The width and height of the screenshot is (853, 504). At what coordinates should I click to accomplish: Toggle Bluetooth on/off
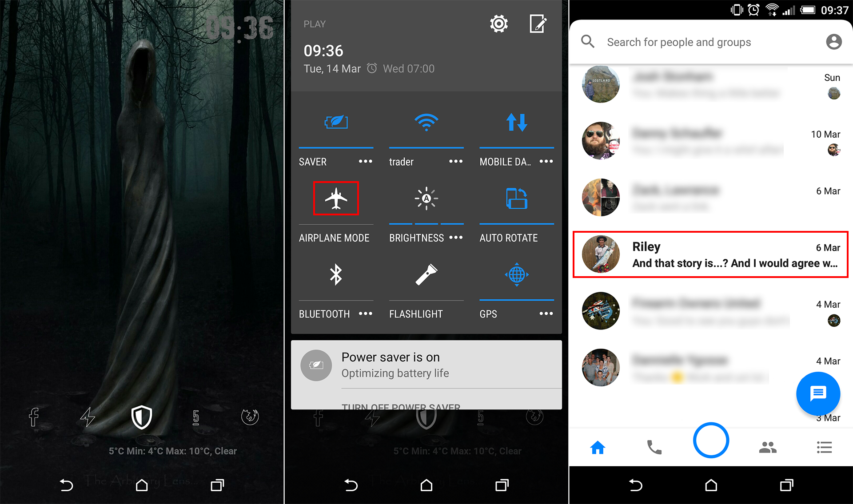click(335, 276)
